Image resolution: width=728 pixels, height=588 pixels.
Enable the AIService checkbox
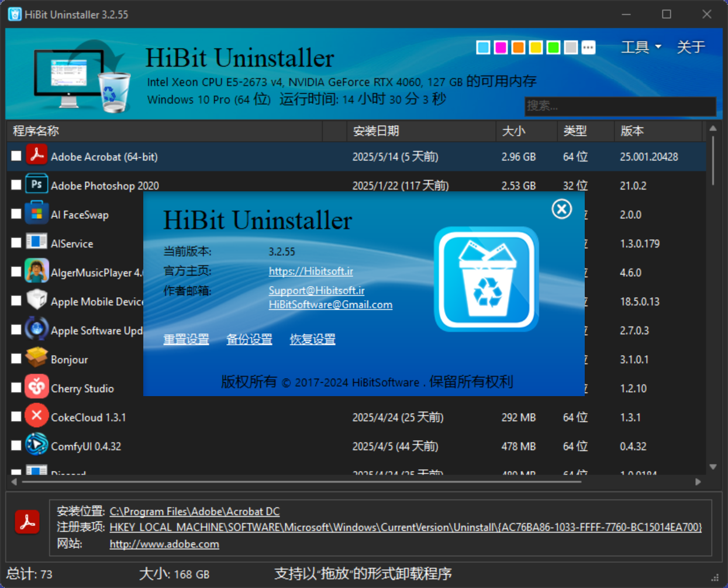click(16, 243)
